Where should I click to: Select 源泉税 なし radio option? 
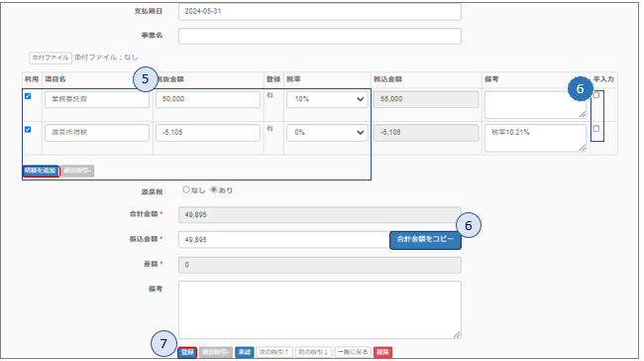point(186,190)
